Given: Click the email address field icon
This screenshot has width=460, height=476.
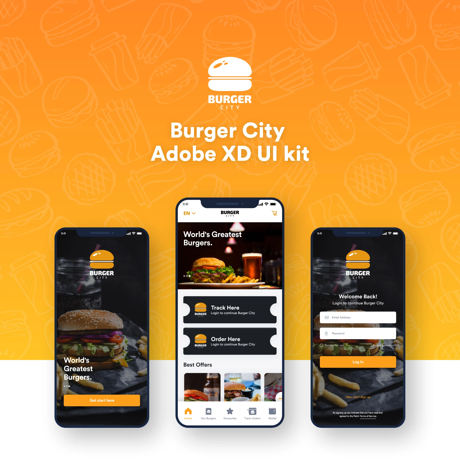Looking at the screenshot, I should 327,317.
